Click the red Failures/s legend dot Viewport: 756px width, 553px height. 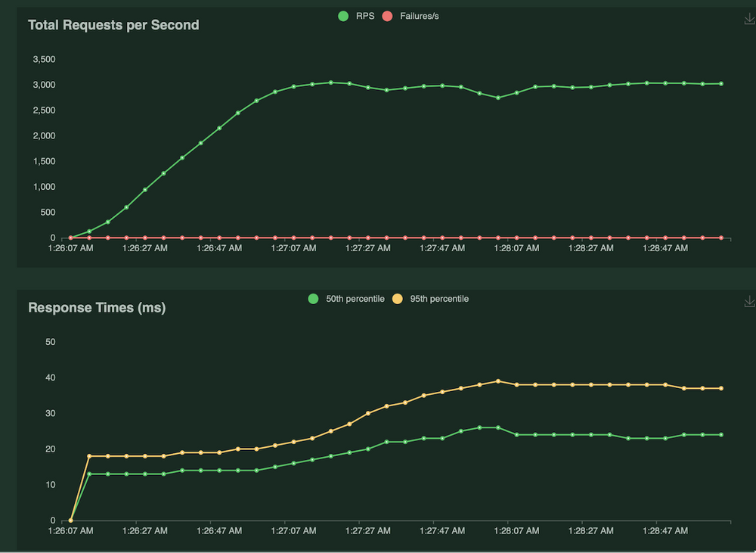pos(386,15)
